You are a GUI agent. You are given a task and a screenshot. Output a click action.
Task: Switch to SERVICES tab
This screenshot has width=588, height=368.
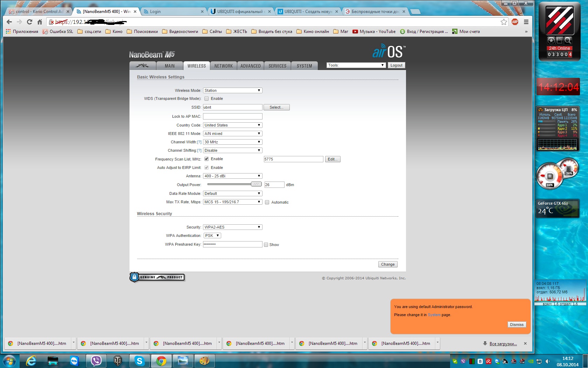(278, 66)
